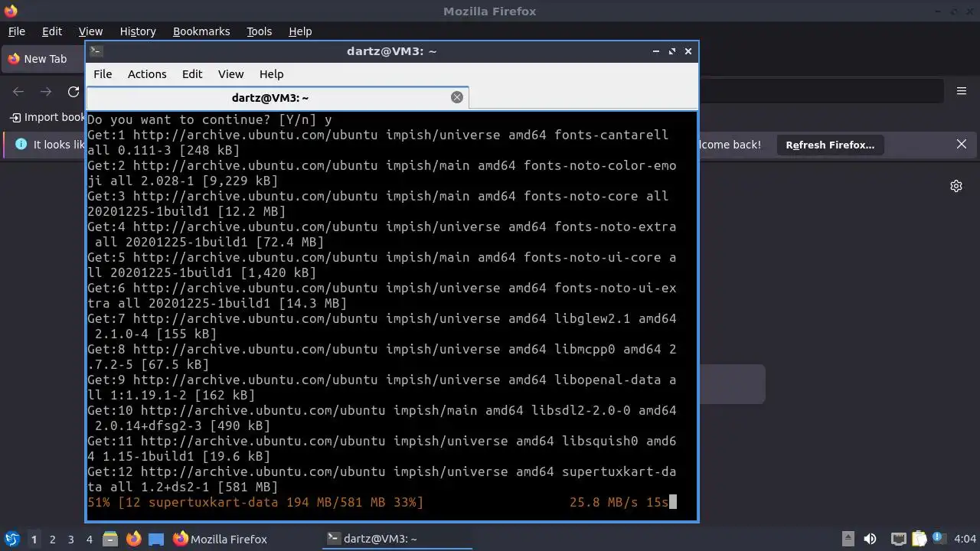Switch to workspace 3

[x=71, y=540]
